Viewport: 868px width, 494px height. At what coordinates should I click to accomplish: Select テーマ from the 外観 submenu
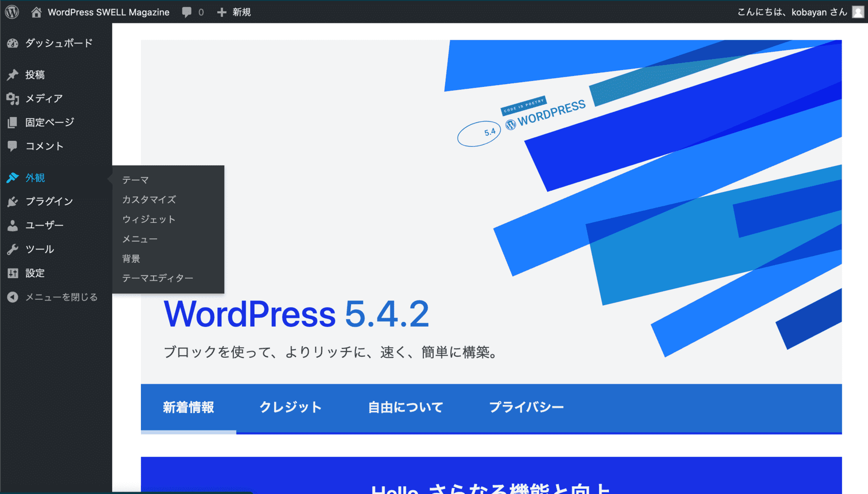click(135, 180)
